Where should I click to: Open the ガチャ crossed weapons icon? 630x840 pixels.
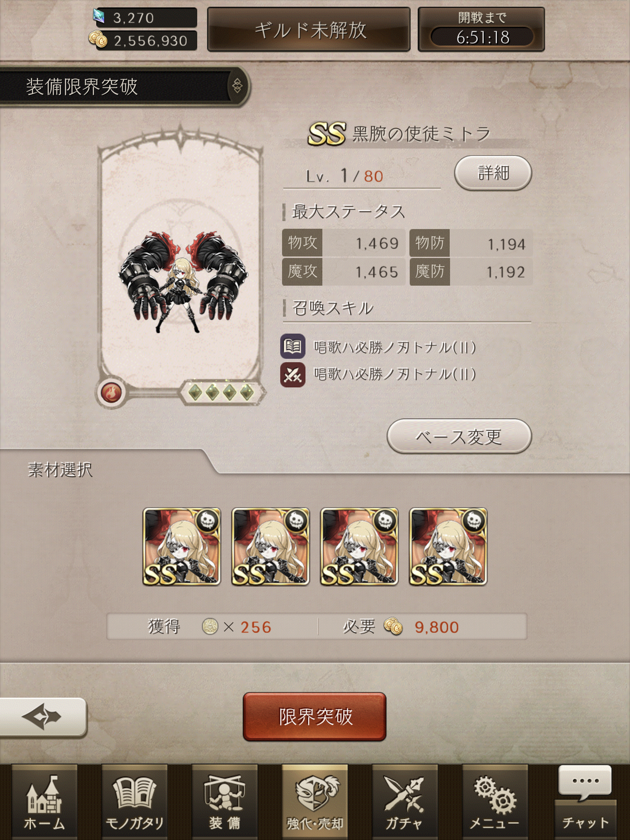point(405,801)
